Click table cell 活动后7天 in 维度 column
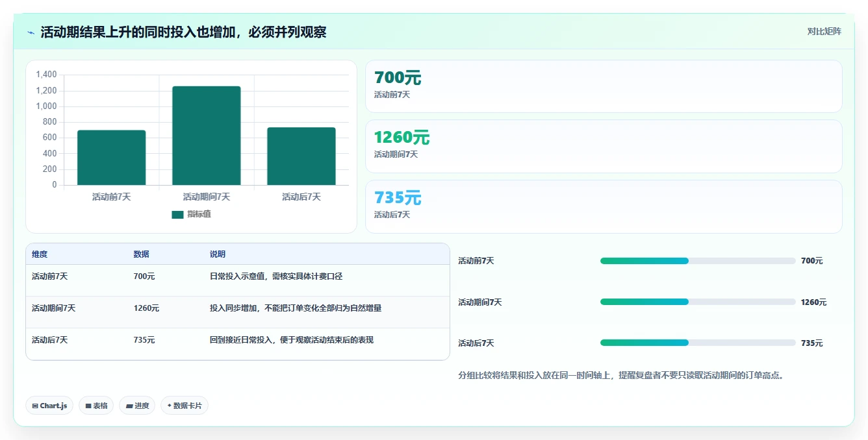The height and width of the screenshot is (440, 868). click(49, 340)
